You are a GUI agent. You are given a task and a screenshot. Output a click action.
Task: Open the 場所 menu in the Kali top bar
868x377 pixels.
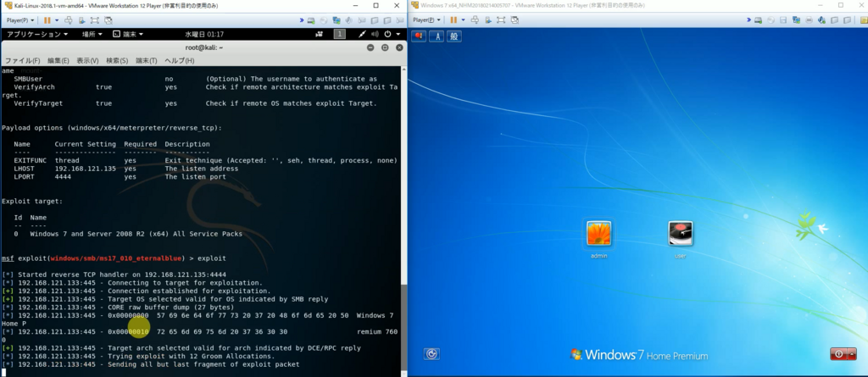pyautogui.click(x=92, y=35)
